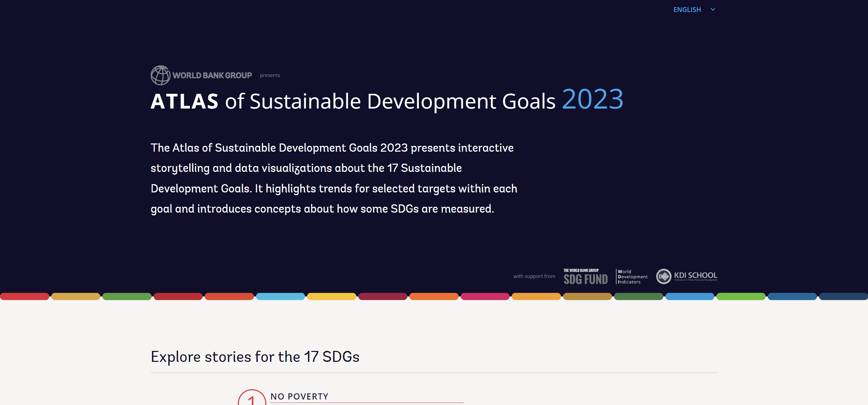Select the bright yellow seventh SDG bar
Screen dimensions: 868x405
pos(331,296)
